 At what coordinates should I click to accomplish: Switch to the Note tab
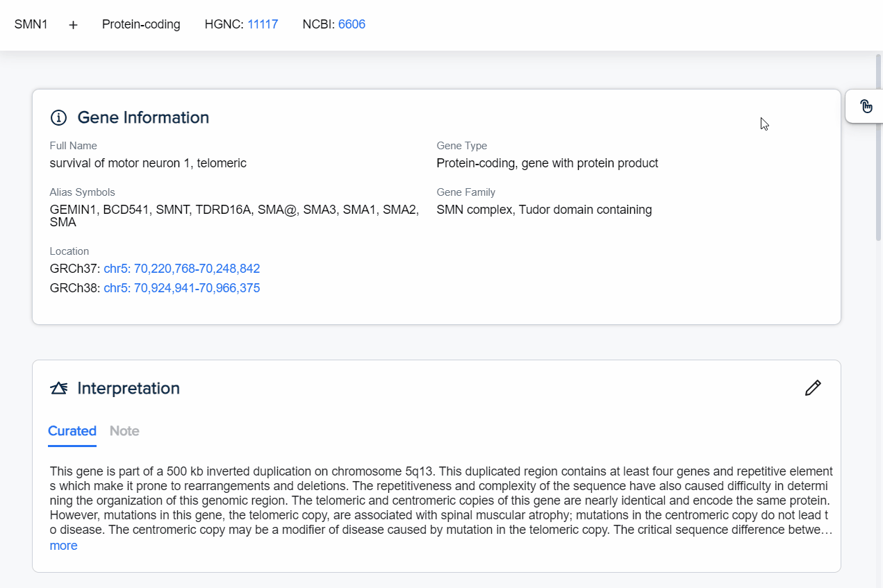coord(124,431)
